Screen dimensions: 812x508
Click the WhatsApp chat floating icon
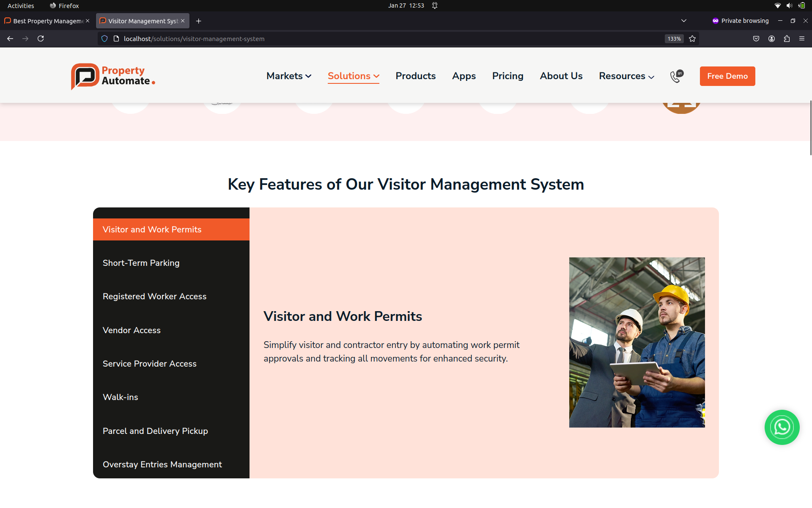pos(782,427)
